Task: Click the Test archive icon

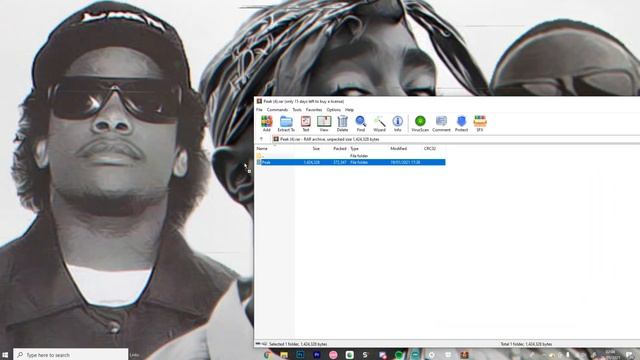Action: click(x=305, y=123)
